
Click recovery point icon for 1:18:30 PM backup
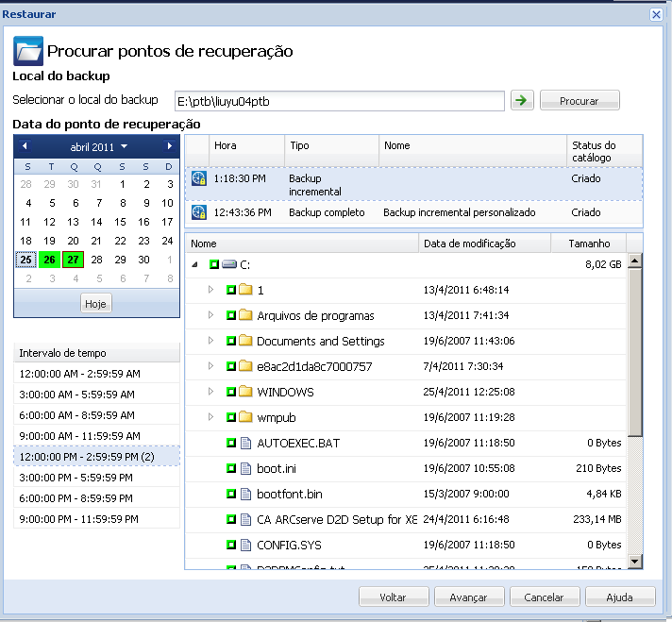[x=199, y=178]
